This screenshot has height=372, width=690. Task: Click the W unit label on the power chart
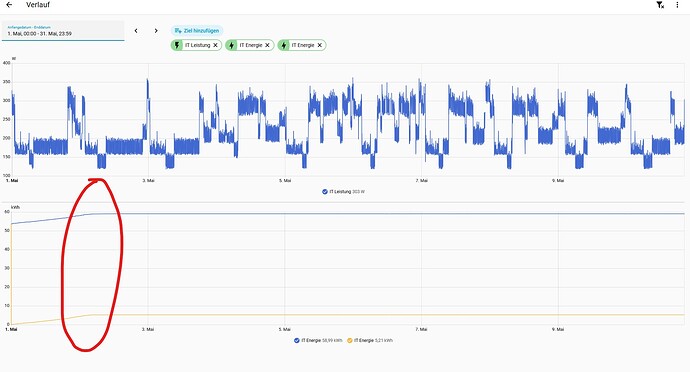click(14, 59)
